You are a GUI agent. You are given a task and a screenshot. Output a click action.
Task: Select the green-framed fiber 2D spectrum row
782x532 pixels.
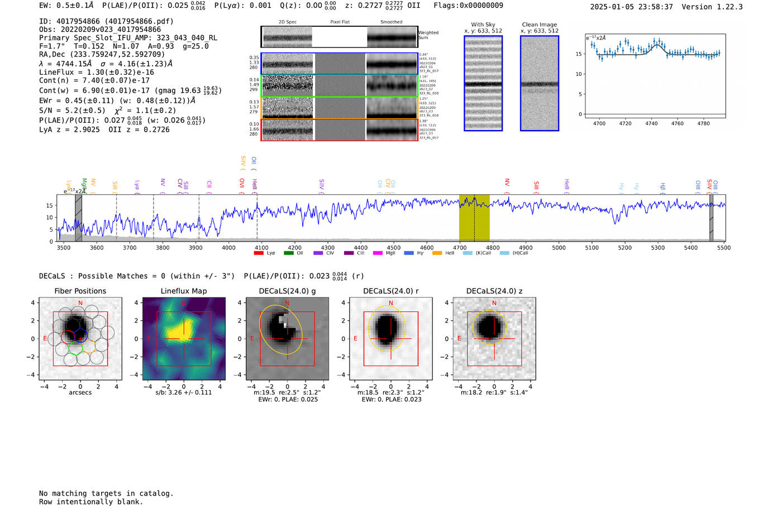tap(339, 85)
